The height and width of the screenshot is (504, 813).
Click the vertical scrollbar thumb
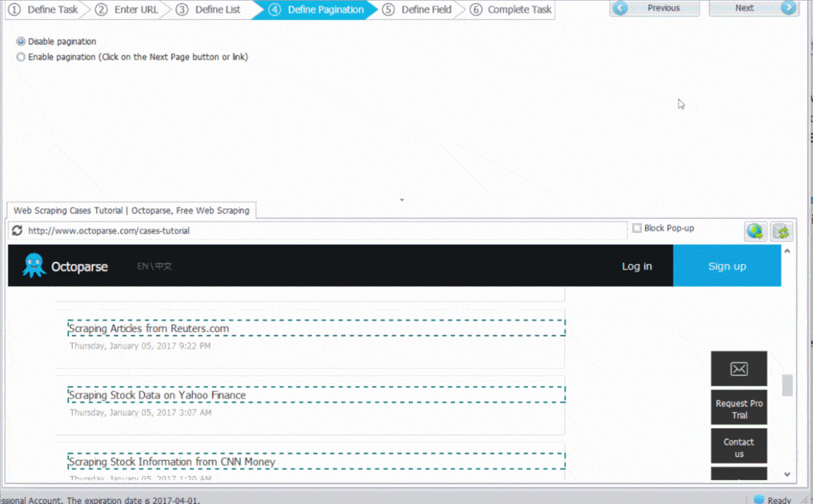(x=787, y=385)
